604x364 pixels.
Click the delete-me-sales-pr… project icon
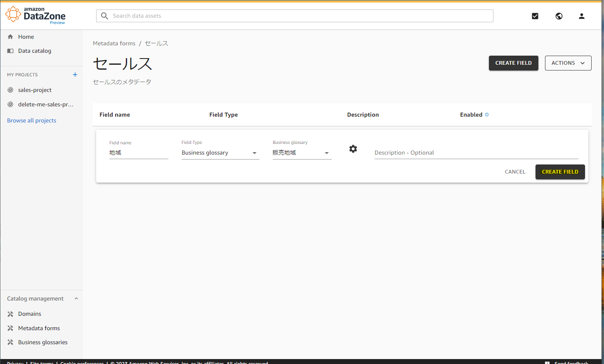tap(10, 104)
